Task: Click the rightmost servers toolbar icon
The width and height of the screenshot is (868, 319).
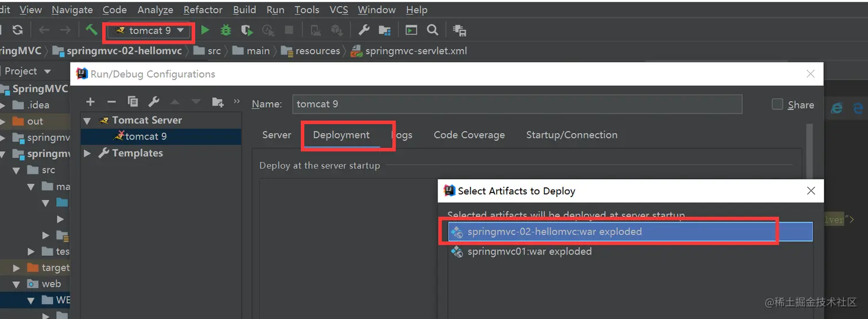Action: coord(459,30)
